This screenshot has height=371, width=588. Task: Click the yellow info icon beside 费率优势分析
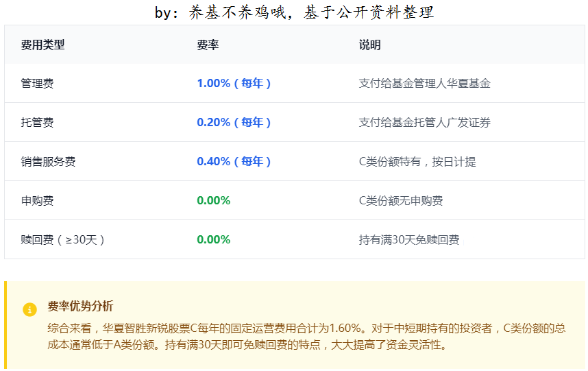pyautogui.click(x=29, y=310)
